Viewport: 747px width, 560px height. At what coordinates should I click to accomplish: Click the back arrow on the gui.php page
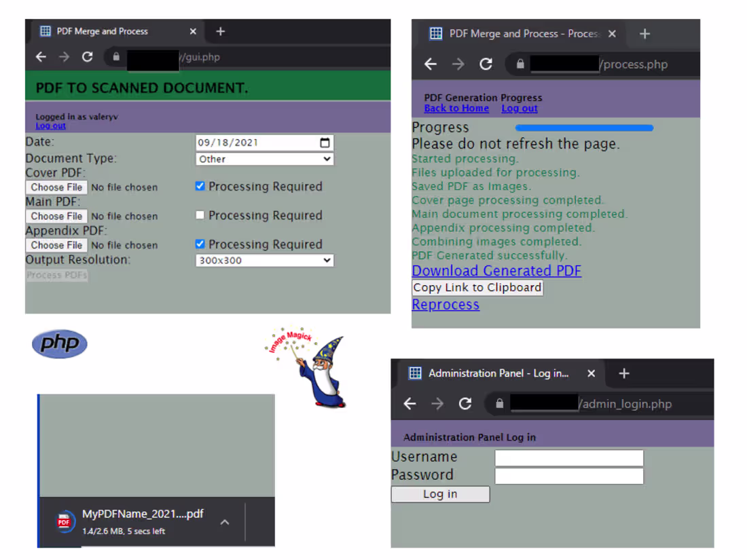pyautogui.click(x=41, y=57)
